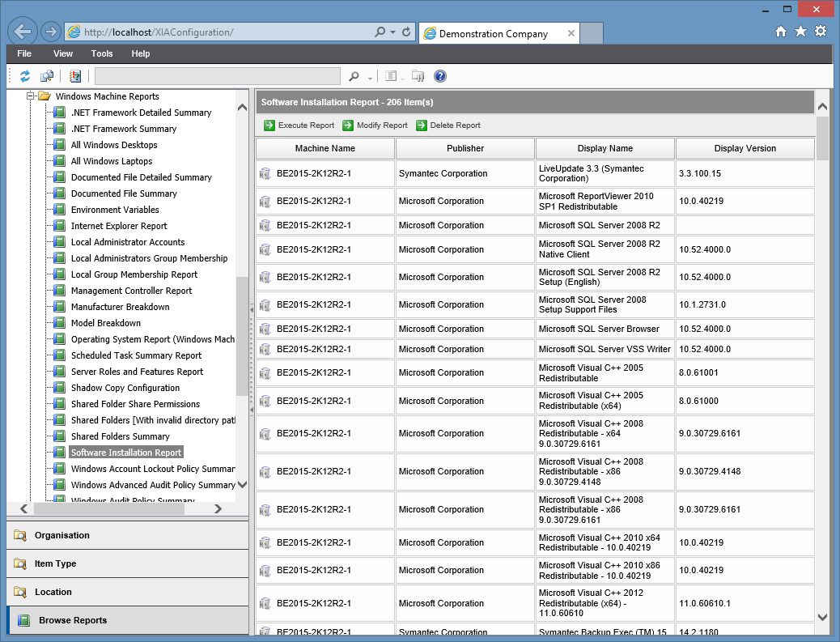Reload page using address bar refresh icon
The height and width of the screenshot is (642, 840).
406,32
